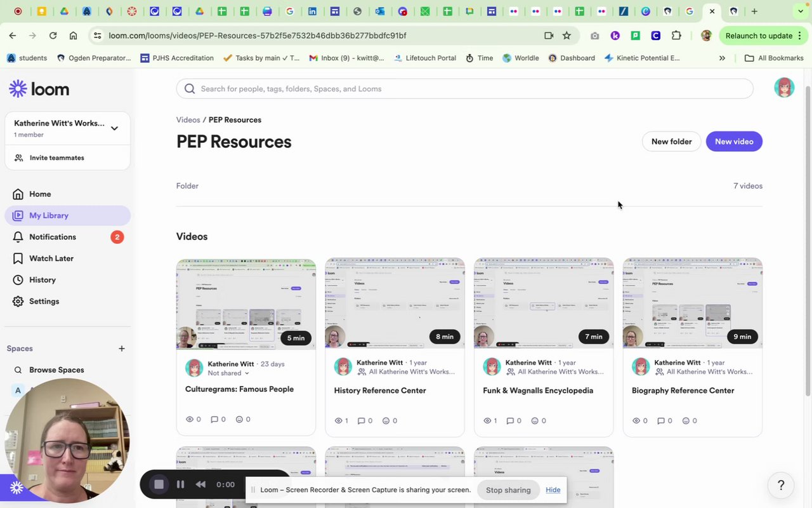Expand Not shared dropdown on Culturegrams video
This screenshot has height=508, width=812.
[x=229, y=373]
